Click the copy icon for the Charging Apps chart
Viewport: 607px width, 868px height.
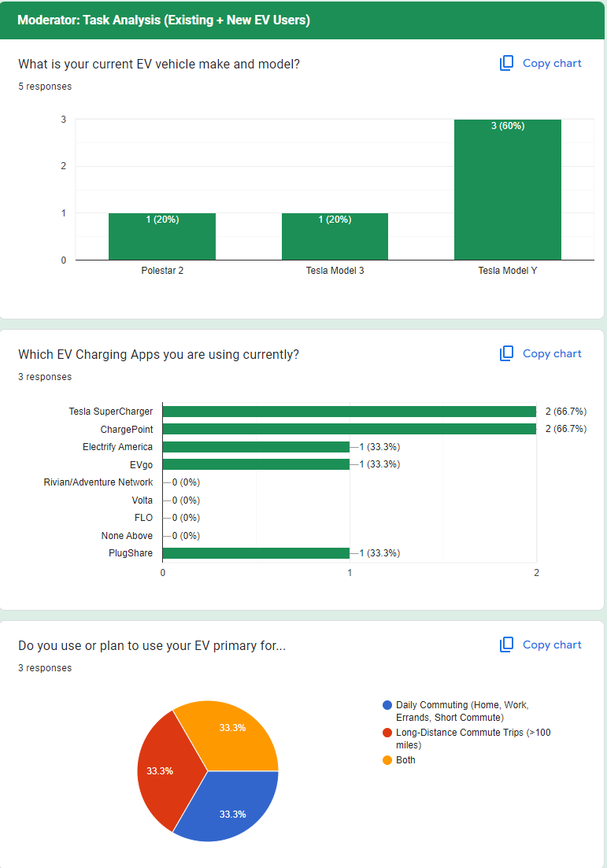coord(506,353)
